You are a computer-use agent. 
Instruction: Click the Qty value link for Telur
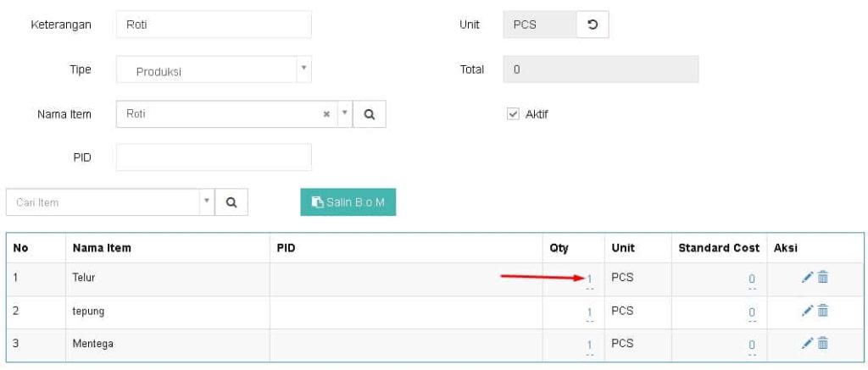click(589, 279)
